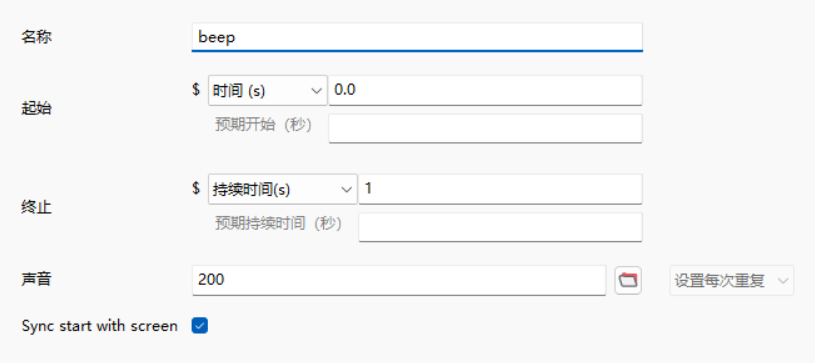Toggle the Sync start with screen checkbox

tap(200, 326)
